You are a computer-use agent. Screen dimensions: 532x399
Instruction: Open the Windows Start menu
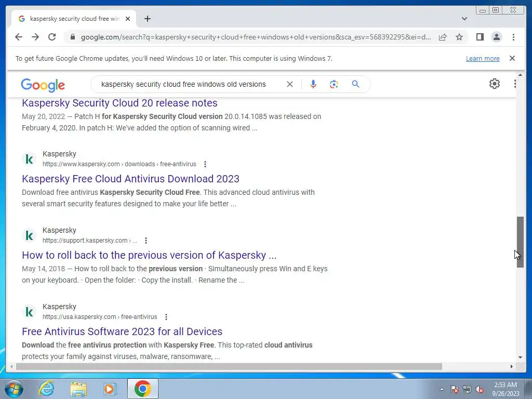point(14,389)
